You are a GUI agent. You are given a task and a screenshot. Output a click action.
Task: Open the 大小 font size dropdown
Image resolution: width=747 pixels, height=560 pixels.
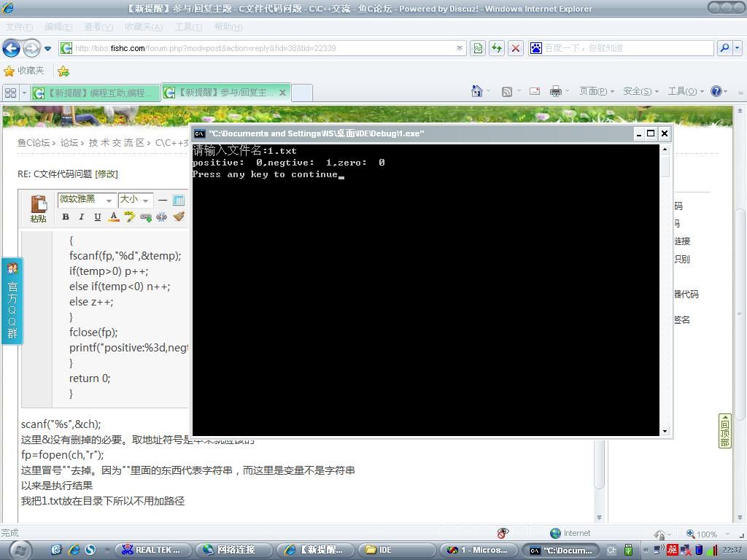(x=135, y=200)
